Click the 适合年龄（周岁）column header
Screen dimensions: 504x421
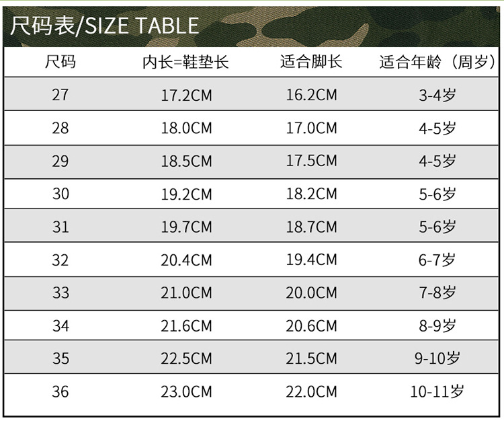tap(437, 63)
